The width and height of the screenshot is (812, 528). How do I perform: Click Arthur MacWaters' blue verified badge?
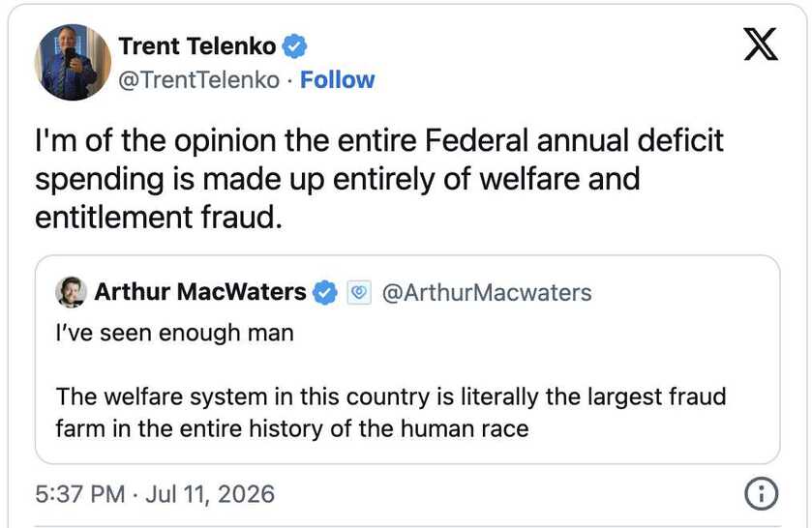coord(324,292)
